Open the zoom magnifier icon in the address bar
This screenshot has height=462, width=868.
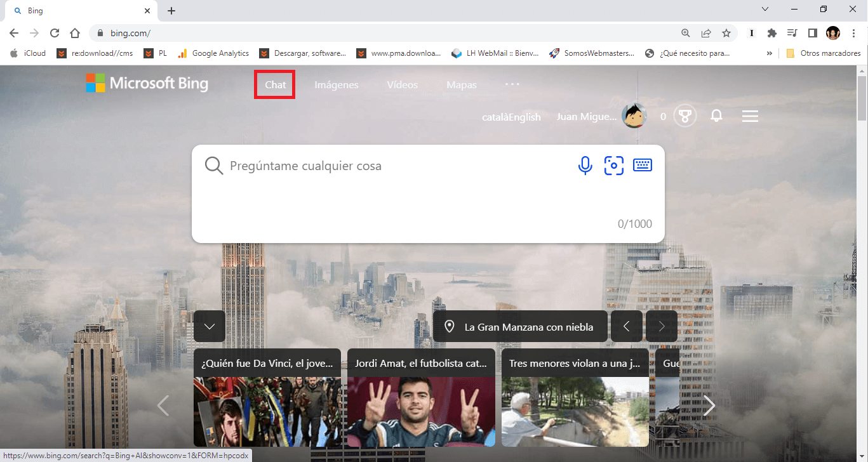(x=685, y=33)
